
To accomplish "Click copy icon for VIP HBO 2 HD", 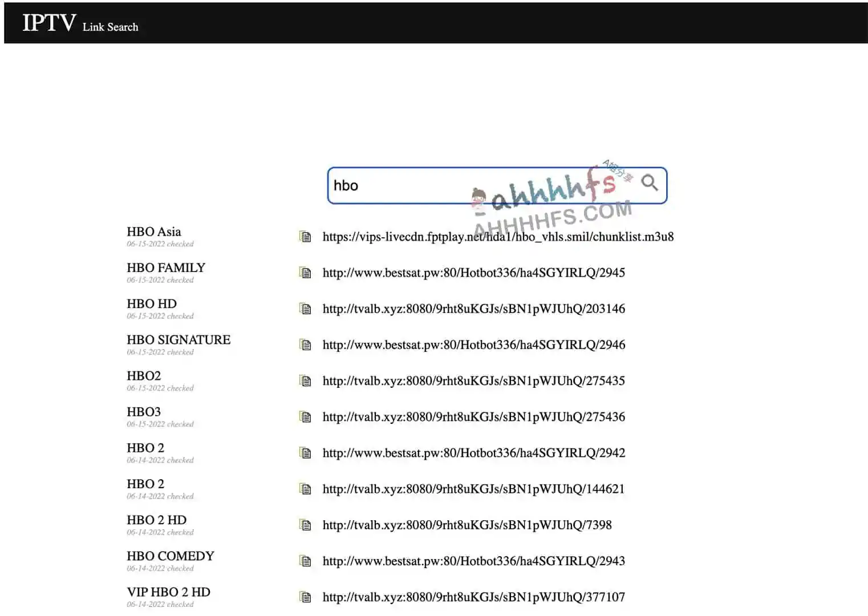I will coord(306,597).
